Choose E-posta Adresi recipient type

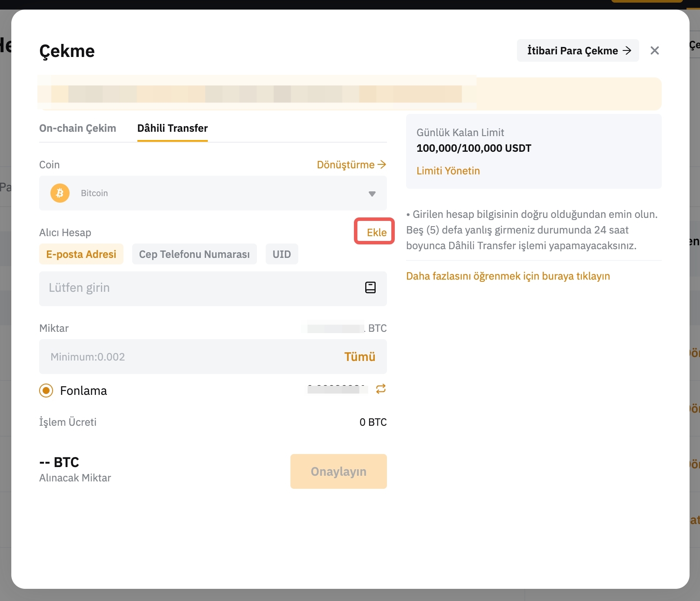[81, 254]
